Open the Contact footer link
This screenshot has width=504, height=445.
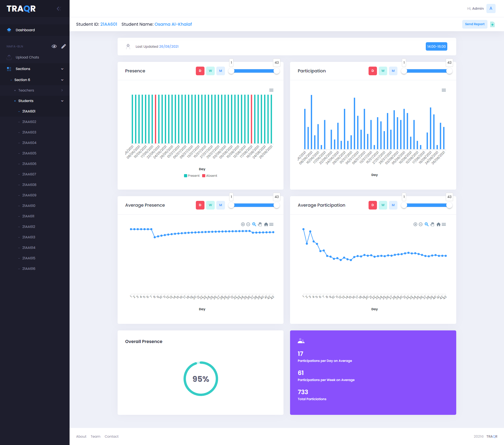click(x=112, y=436)
